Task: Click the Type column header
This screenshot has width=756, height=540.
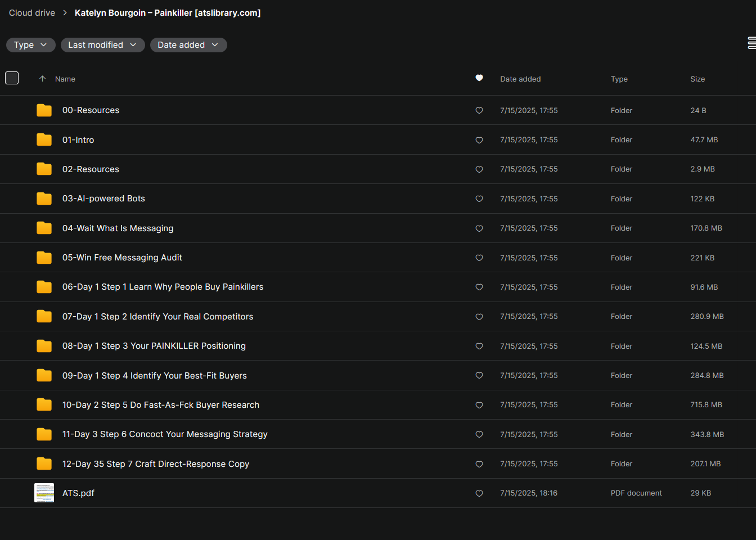Action: pos(619,79)
